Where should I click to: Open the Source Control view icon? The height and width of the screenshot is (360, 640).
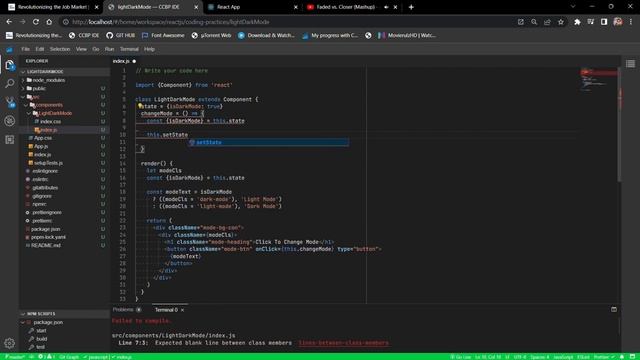10,102
